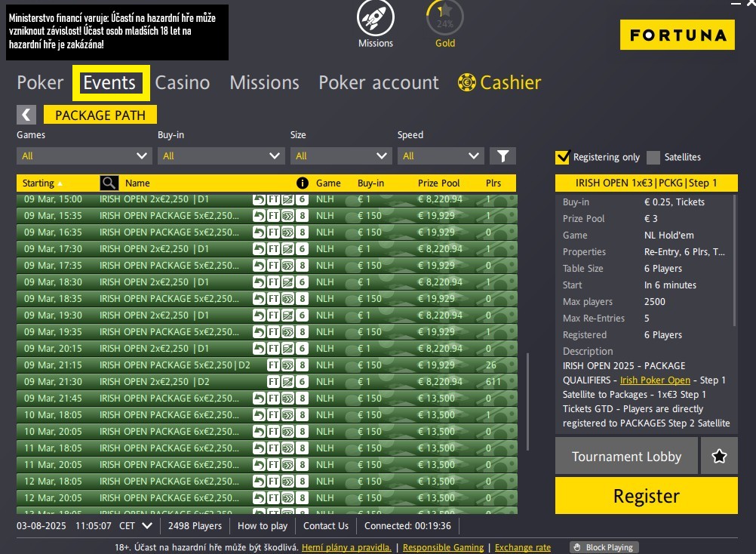Click the 8-max icon in the 09 Mar 16:35 row

pyautogui.click(x=303, y=232)
